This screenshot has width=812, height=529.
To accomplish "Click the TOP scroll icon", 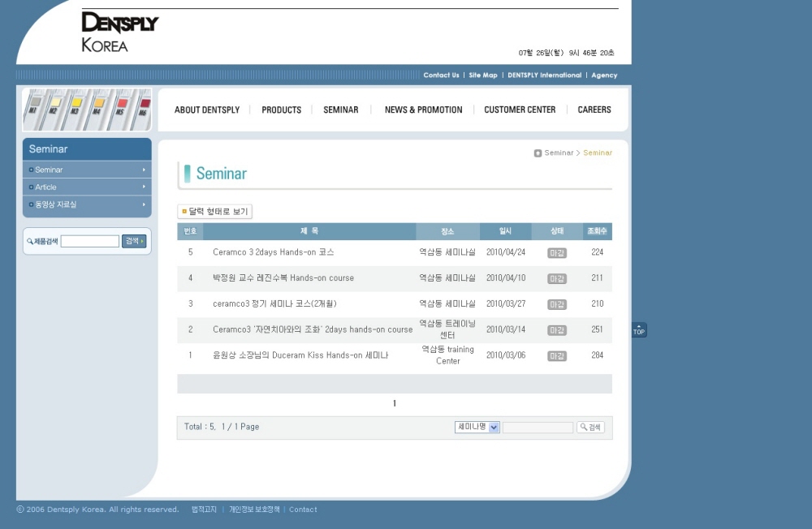I will (x=639, y=329).
